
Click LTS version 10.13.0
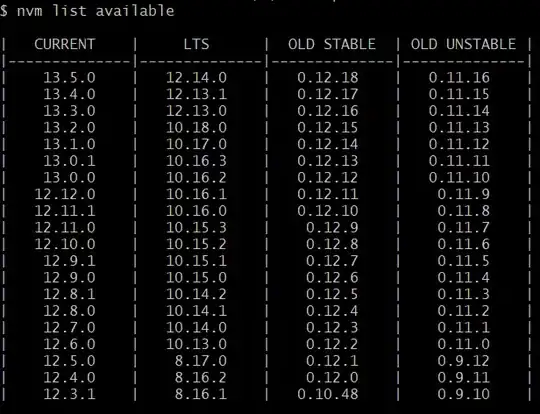click(x=196, y=344)
